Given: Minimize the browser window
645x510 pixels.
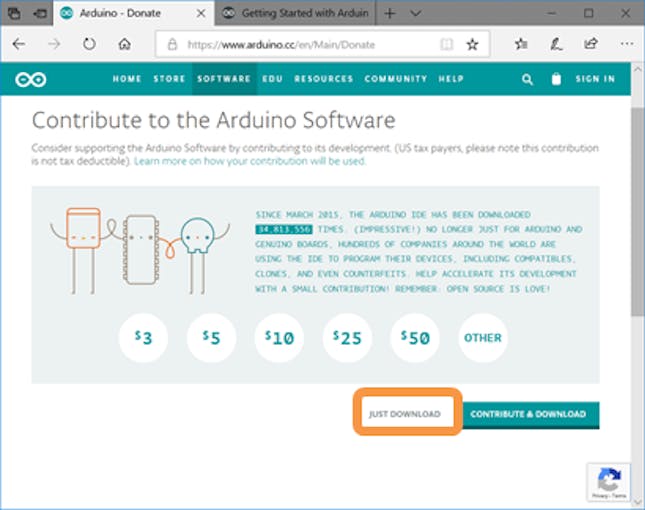Looking at the screenshot, I should point(552,13).
